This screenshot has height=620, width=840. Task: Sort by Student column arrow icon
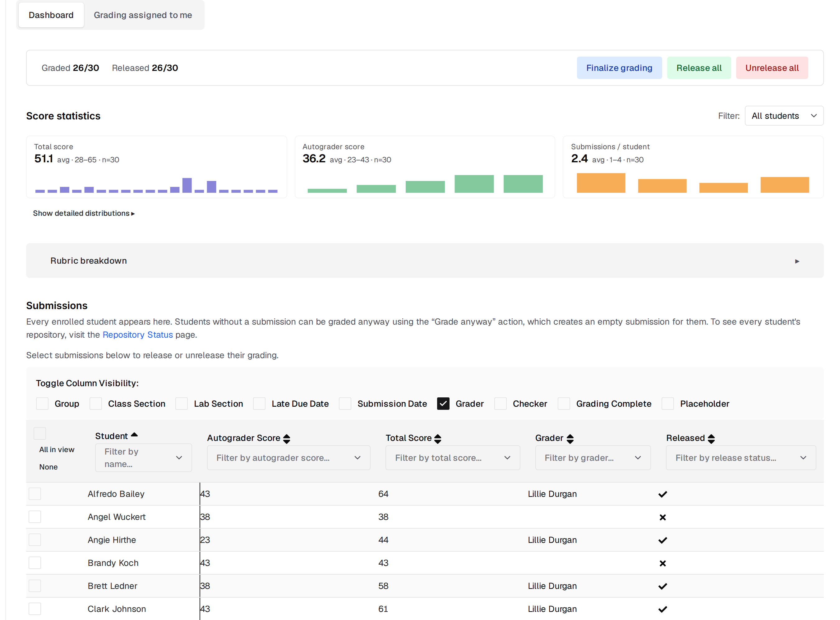click(134, 435)
